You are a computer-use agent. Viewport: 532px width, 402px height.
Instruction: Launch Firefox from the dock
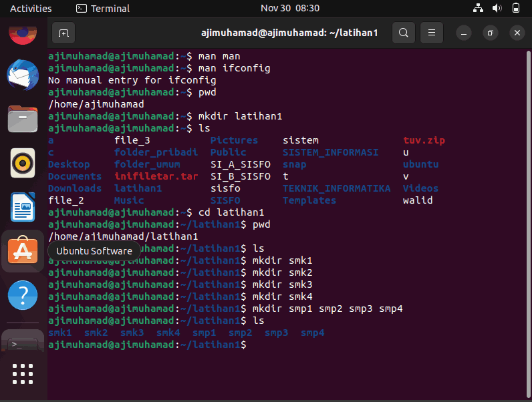tap(23, 34)
